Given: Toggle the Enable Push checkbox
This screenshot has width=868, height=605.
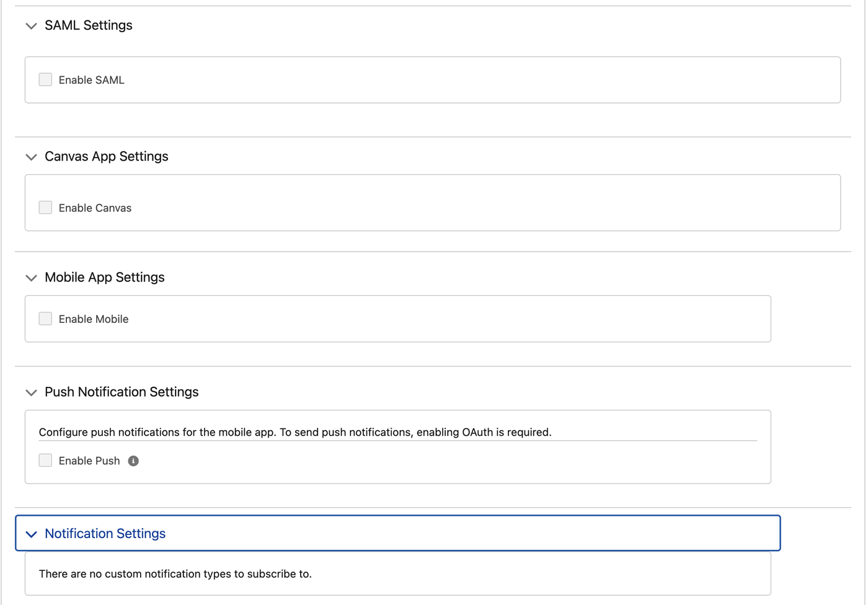Looking at the screenshot, I should (45, 460).
